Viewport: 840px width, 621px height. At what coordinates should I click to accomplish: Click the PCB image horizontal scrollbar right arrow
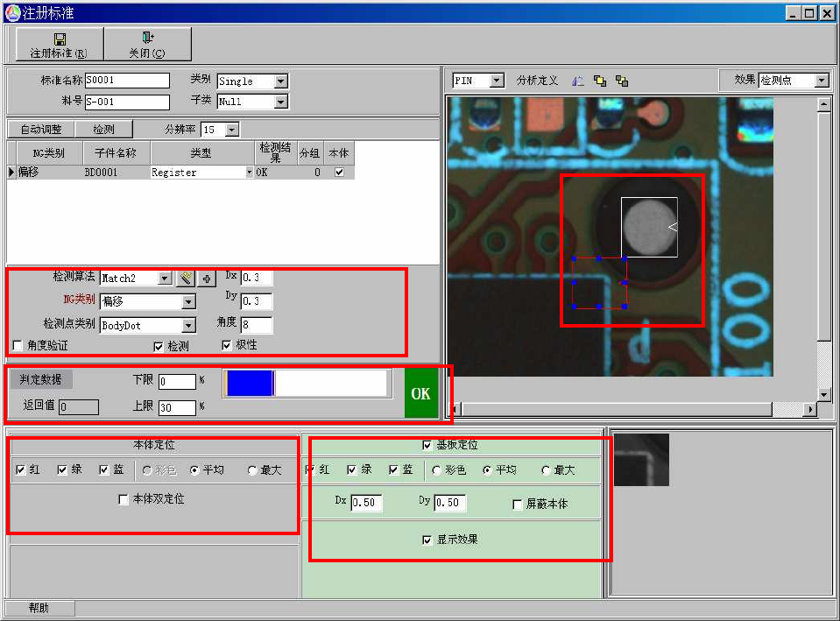pos(810,409)
